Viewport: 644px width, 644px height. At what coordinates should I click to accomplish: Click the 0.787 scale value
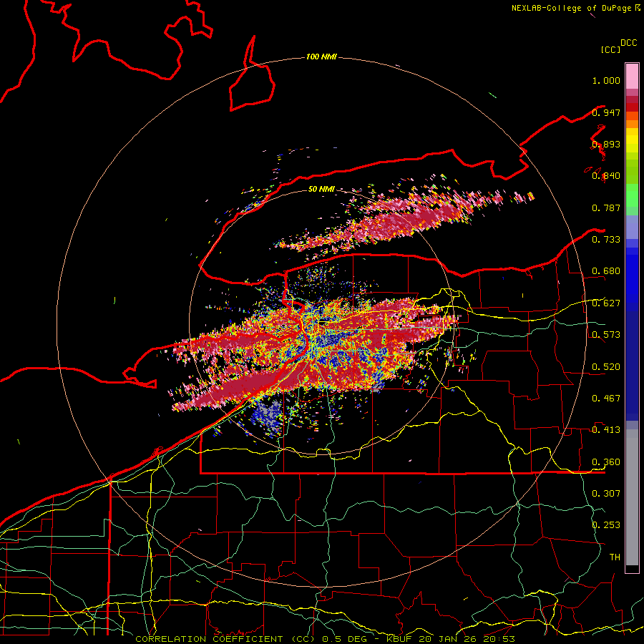(x=606, y=208)
